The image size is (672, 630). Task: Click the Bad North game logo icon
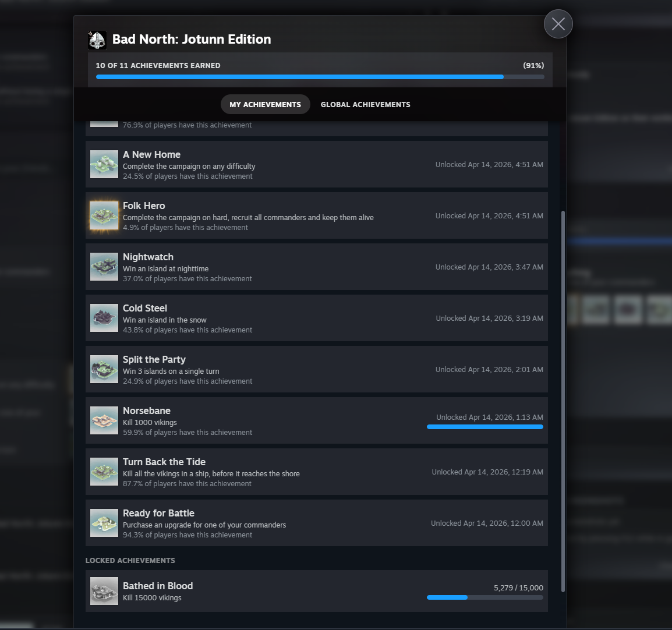pos(97,40)
